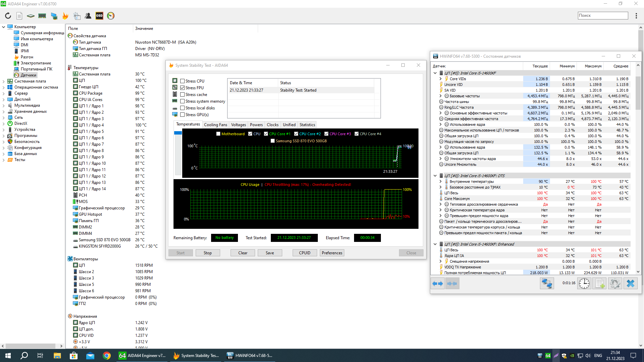Expand Операционная система tree node
Screen dimensions: 644x362
pyautogui.click(x=3, y=87)
